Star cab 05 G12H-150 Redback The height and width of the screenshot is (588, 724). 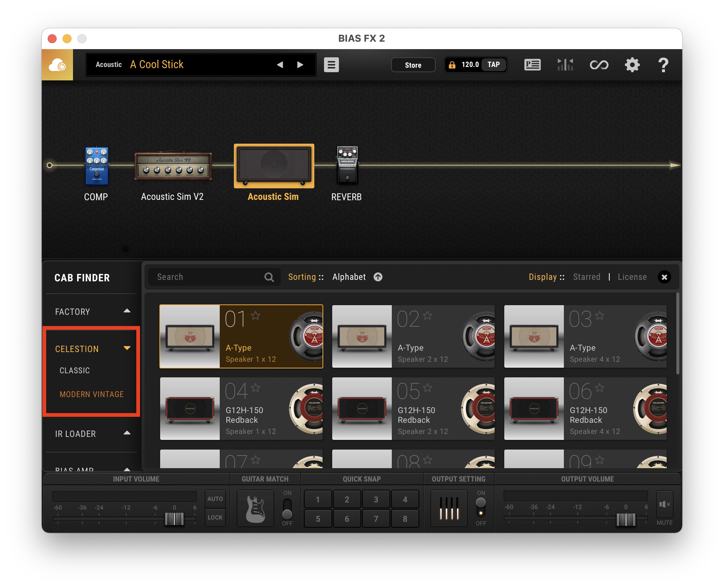tap(428, 388)
